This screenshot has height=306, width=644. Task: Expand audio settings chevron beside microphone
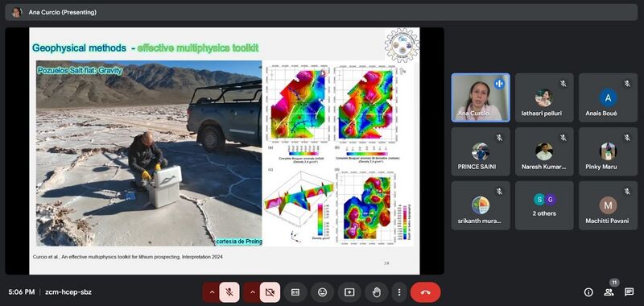212,292
